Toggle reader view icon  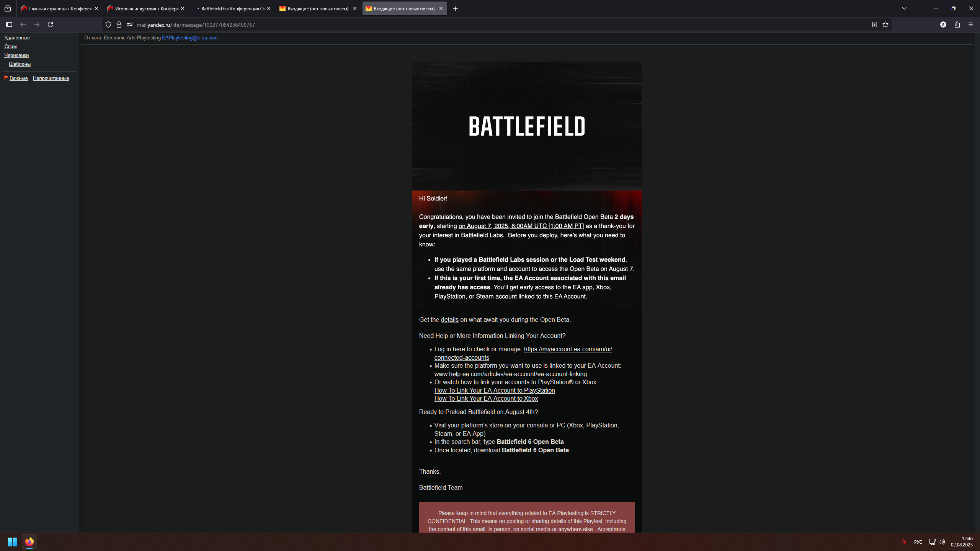click(874, 24)
